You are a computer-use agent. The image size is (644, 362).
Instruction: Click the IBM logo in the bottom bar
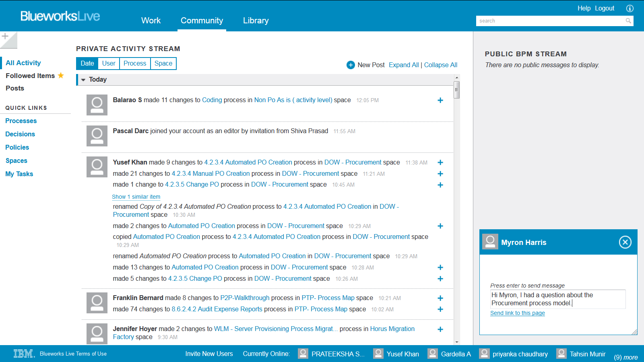pos(23,354)
